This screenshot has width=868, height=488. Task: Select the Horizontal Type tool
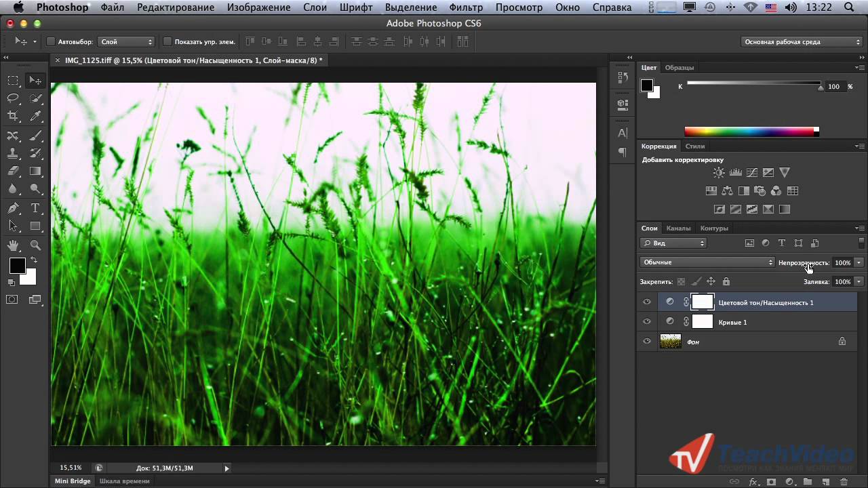pyautogui.click(x=35, y=208)
